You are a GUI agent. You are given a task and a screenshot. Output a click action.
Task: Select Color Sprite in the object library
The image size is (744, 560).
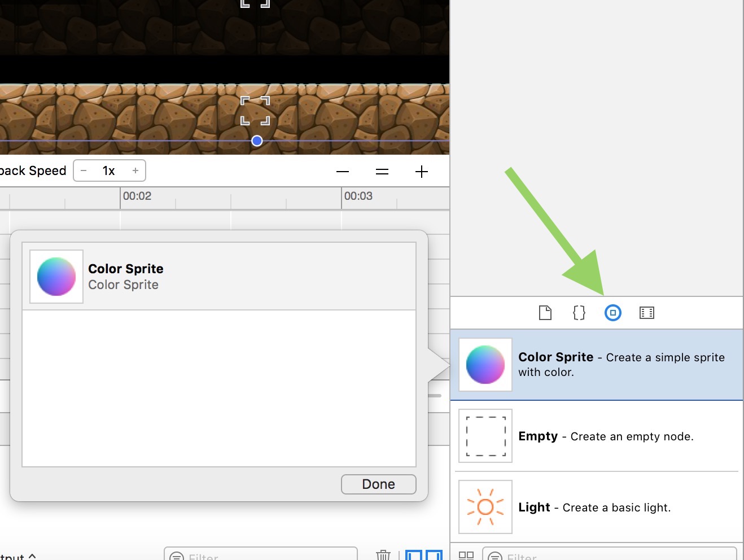click(597, 365)
